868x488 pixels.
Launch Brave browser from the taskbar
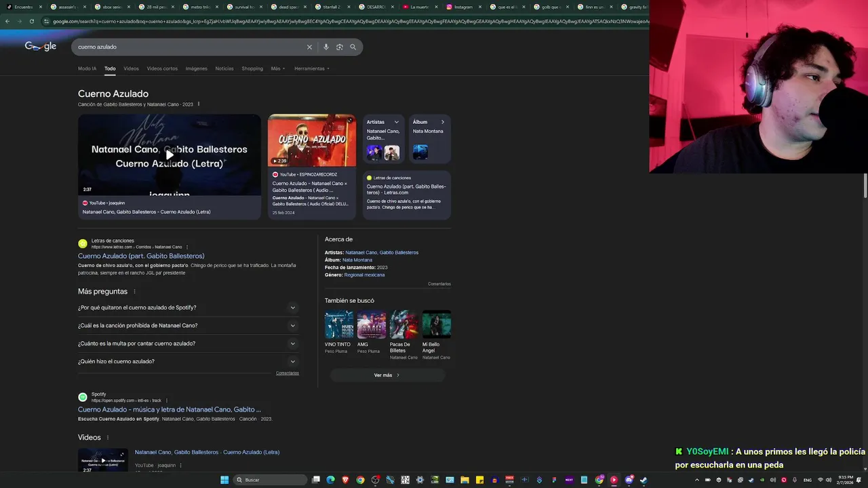[x=345, y=480]
